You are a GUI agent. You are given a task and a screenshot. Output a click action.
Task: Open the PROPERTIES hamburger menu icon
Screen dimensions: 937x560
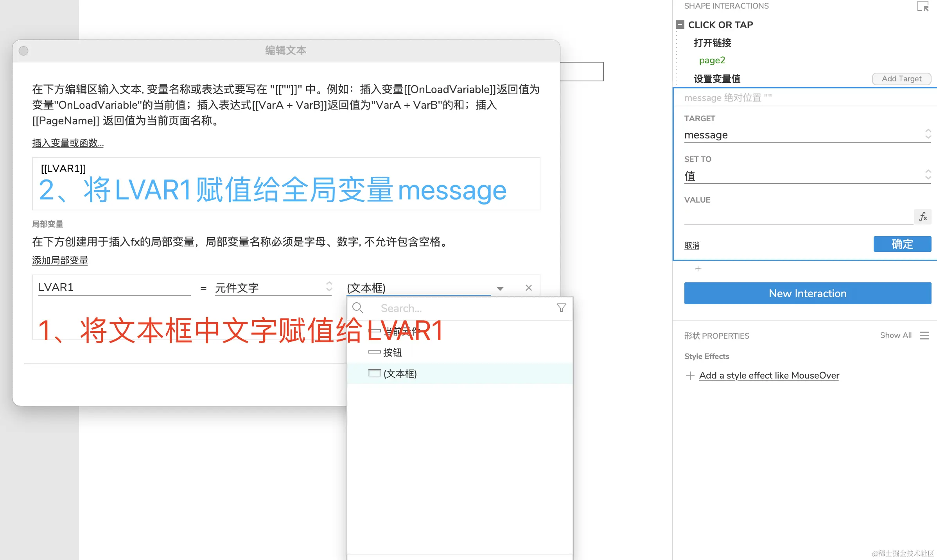(x=924, y=336)
